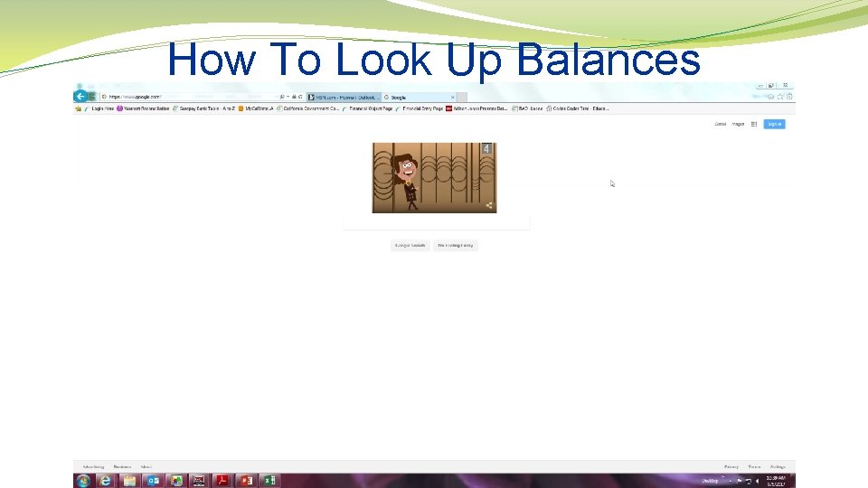
Task: Click the Business footer link
Action: (x=122, y=467)
